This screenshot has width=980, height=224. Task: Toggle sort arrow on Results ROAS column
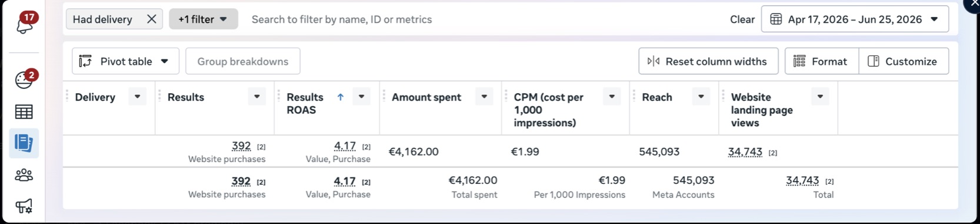point(340,97)
